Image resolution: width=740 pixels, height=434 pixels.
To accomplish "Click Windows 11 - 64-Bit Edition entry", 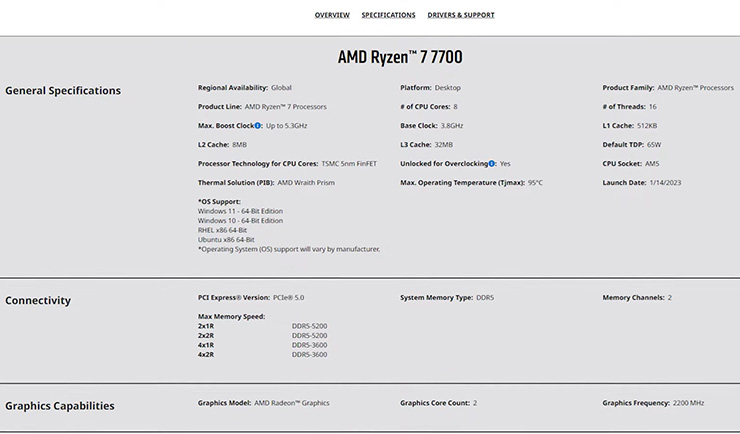I will click(240, 211).
